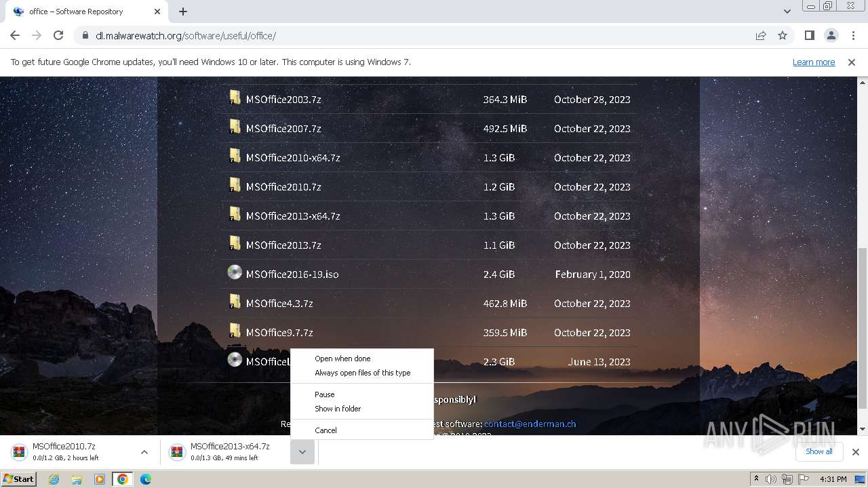Image resolution: width=868 pixels, height=488 pixels.
Task: Download MSOffice9.7.7z
Action: point(279,332)
